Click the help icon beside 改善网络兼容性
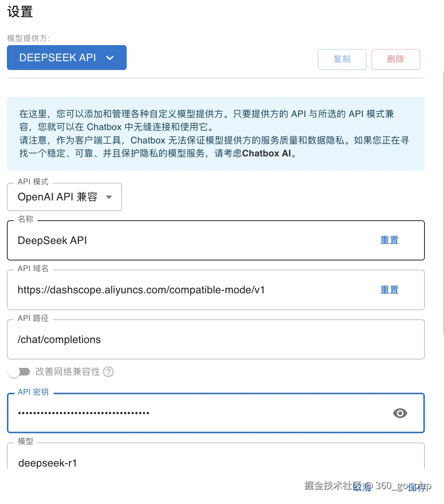The image size is (444, 504). (109, 372)
